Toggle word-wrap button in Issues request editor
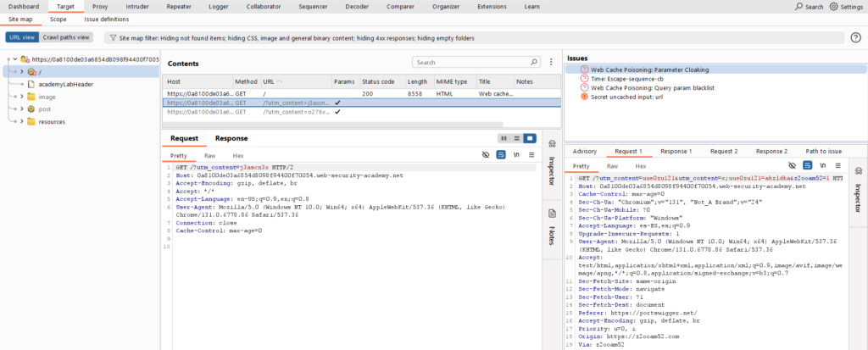The height and width of the screenshot is (350, 868). coord(808,166)
